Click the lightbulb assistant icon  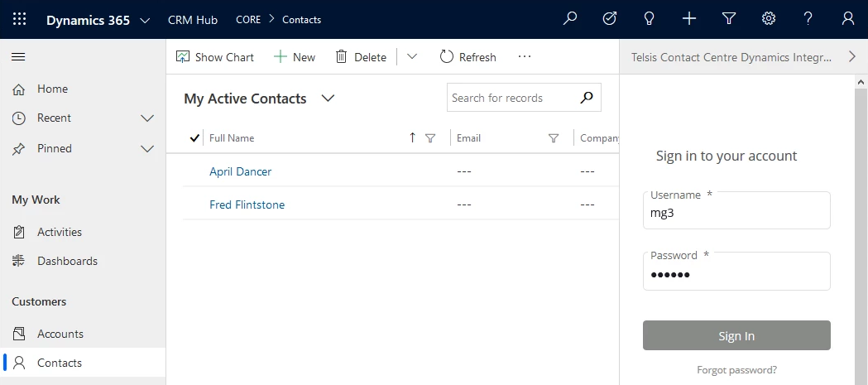coord(649,19)
